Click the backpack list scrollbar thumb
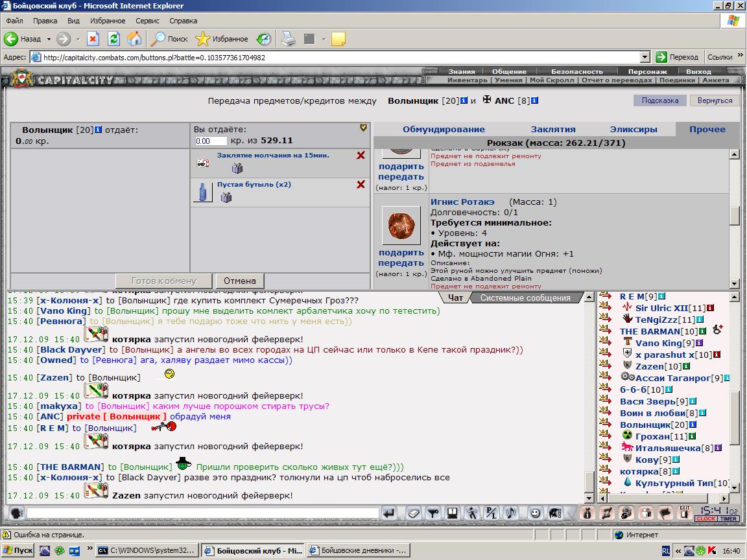The image size is (747, 560). tap(734, 215)
